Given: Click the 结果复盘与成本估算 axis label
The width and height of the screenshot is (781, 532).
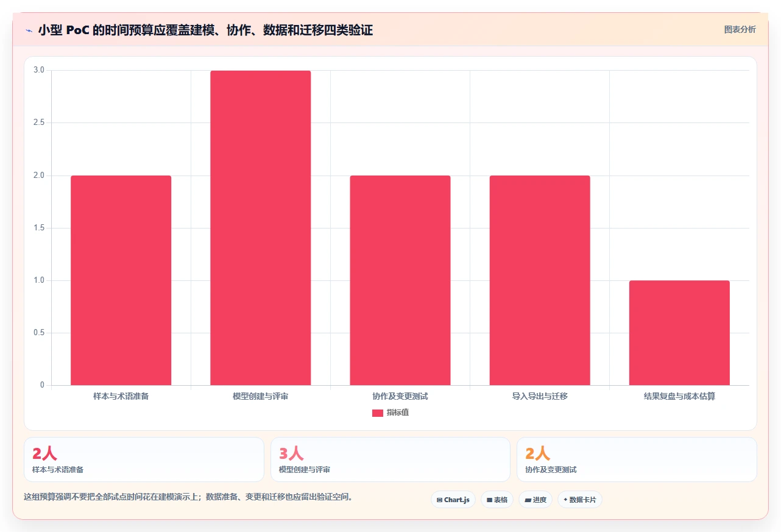Looking at the screenshot, I should [679, 396].
